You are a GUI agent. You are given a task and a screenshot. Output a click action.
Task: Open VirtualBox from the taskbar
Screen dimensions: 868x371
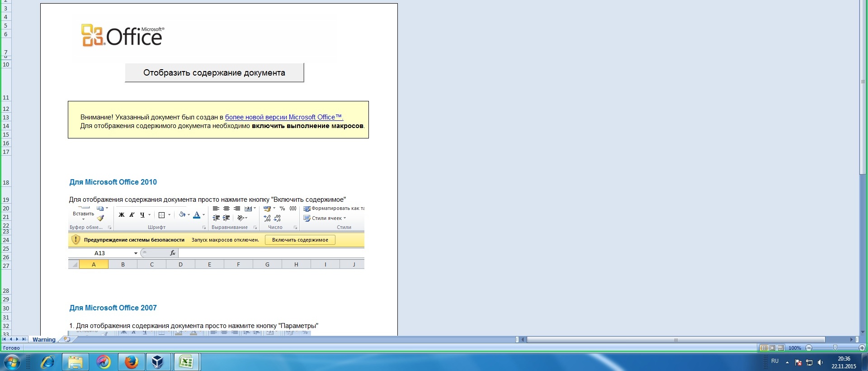click(158, 362)
